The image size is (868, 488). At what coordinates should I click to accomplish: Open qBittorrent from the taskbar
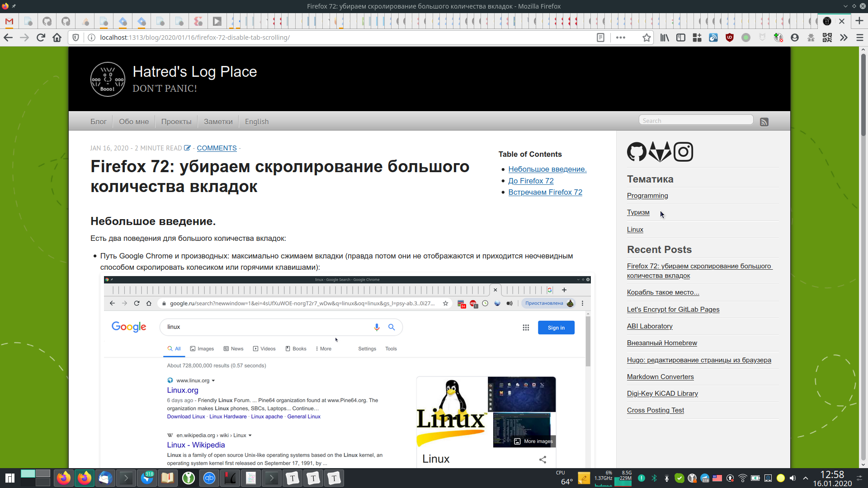click(x=209, y=478)
